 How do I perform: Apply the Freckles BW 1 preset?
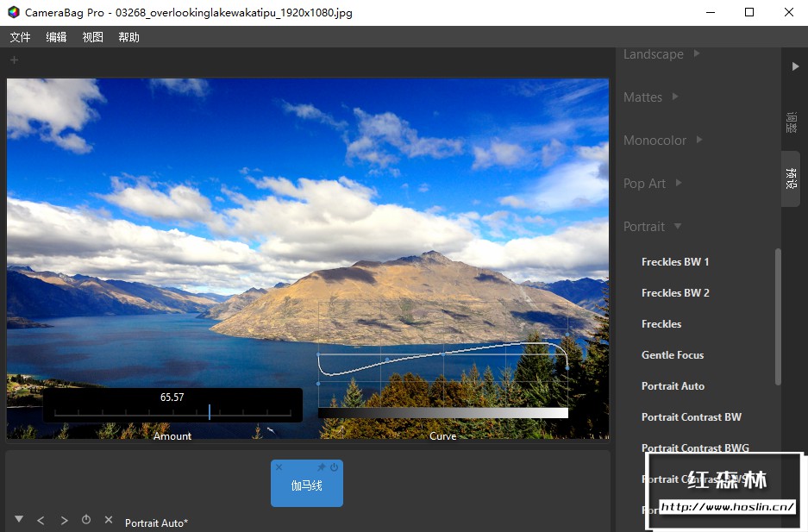point(675,261)
